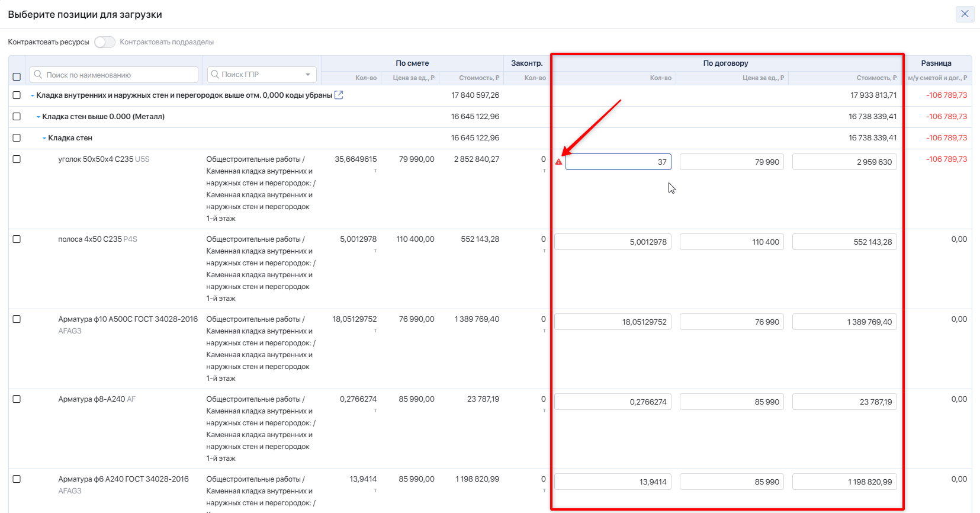Viewport: 980px width, 513px height.
Task: Edit contract cost field showing 1 389 769,40
Action: (844, 322)
